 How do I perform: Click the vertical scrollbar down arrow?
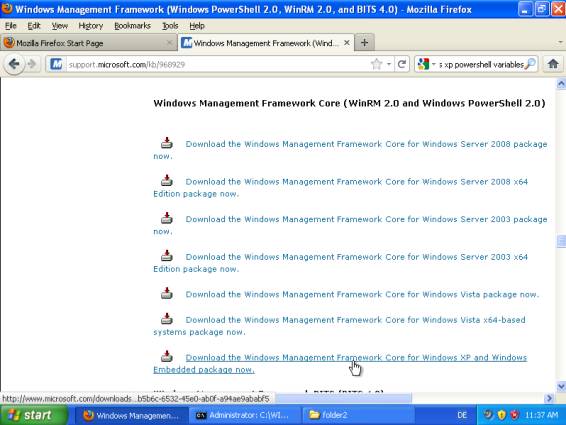click(561, 386)
